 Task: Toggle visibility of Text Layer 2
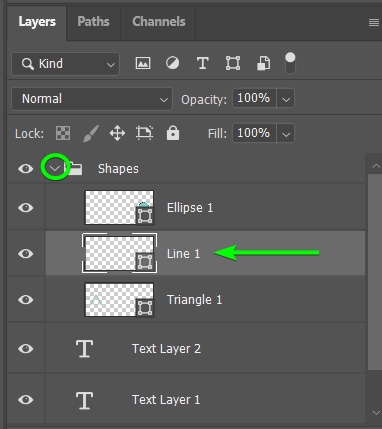click(26, 349)
